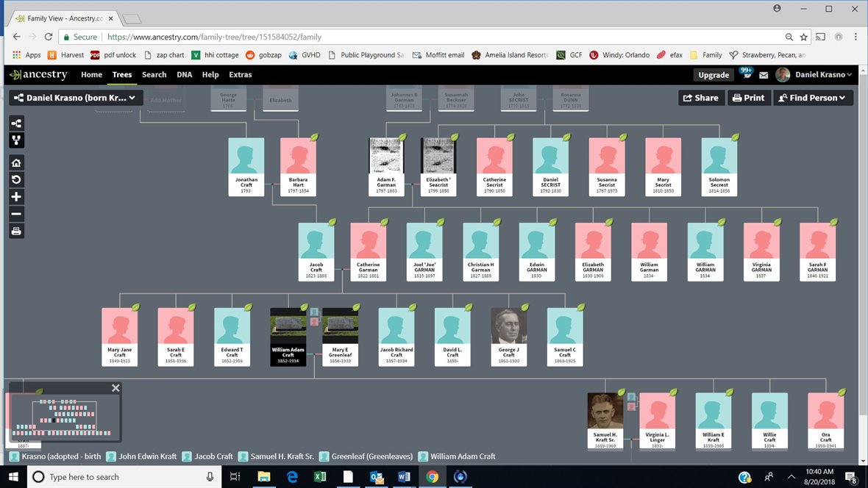The image size is (868, 488).
Task: Open the DNA menu in the navigation bar
Action: pyautogui.click(x=184, y=75)
